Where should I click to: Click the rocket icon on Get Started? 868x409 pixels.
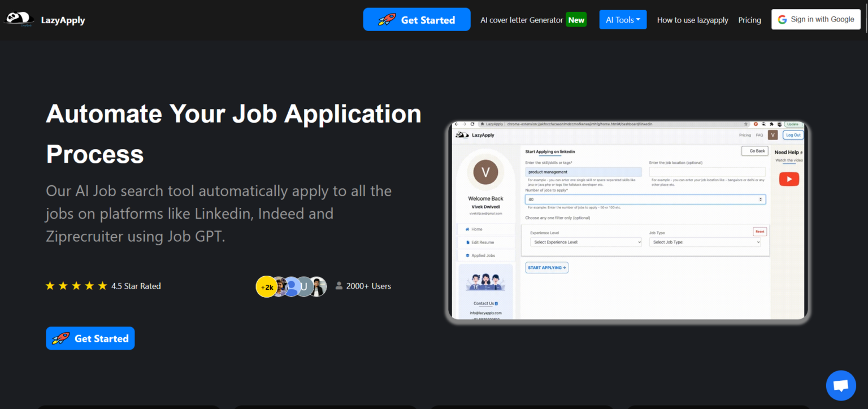[x=387, y=19]
